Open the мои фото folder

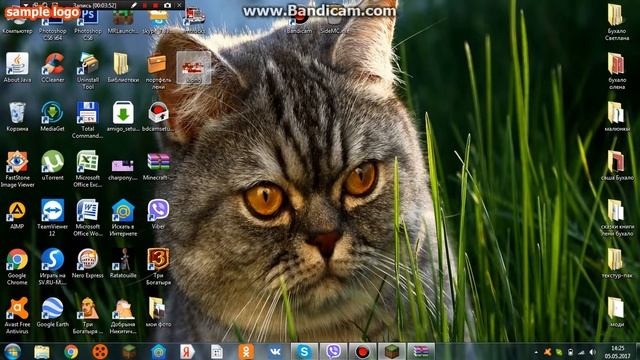(x=158, y=313)
